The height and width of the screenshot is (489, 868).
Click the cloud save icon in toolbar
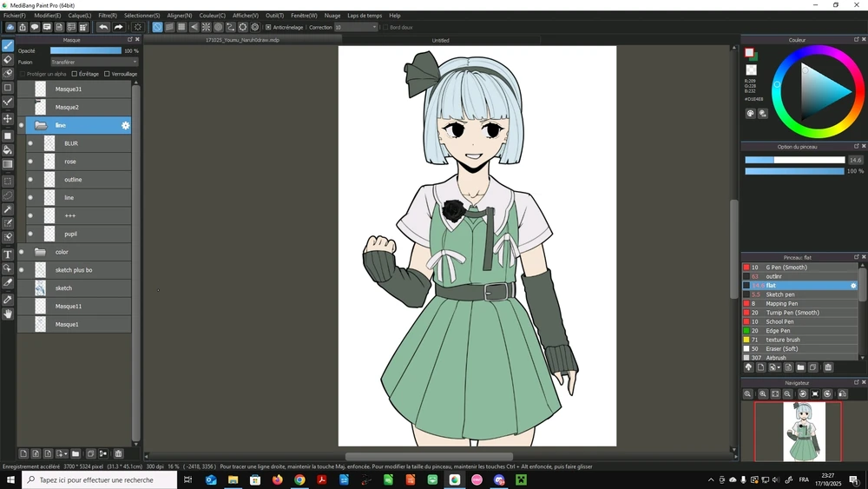tap(10, 27)
